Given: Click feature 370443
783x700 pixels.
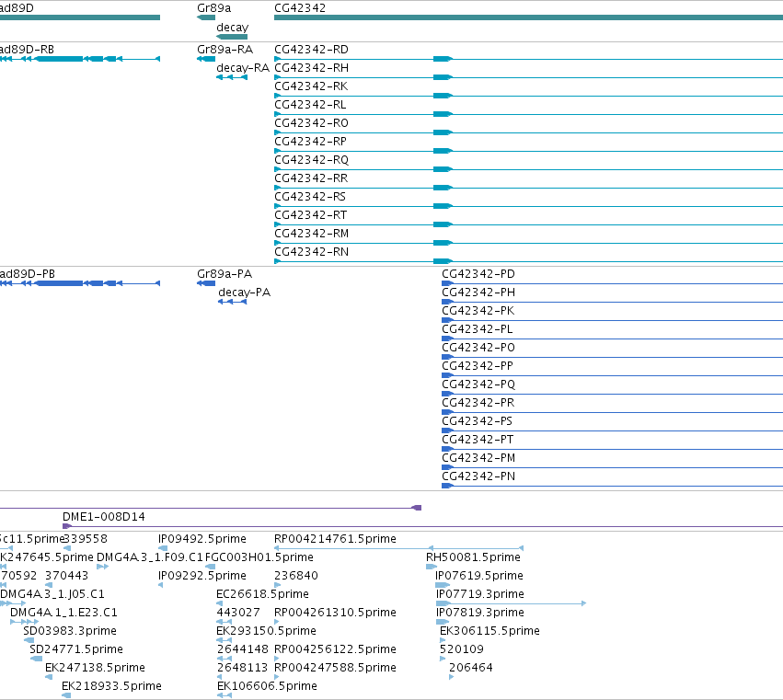Looking at the screenshot, I should pyautogui.click(x=66, y=576).
